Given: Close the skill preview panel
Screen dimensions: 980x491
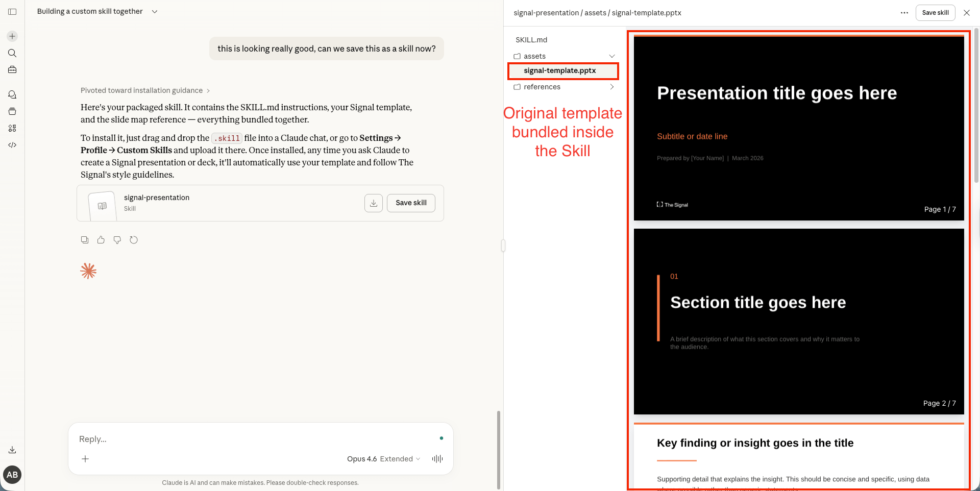Looking at the screenshot, I should pyautogui.click(x=967, y=13).
